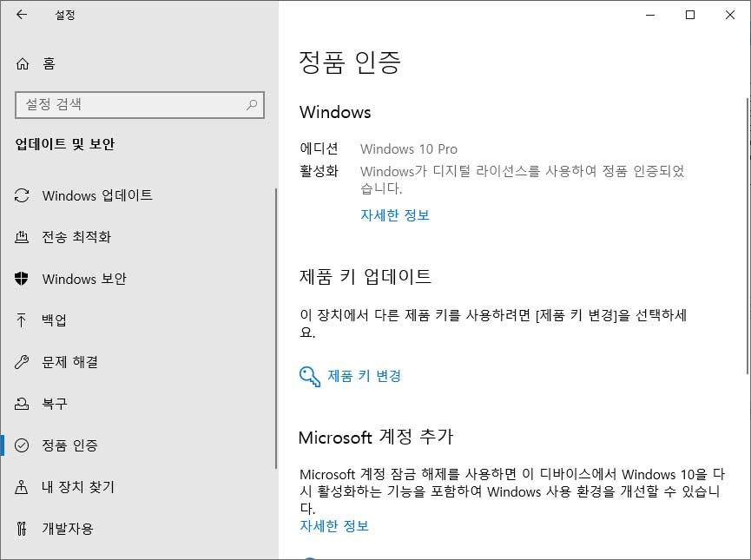Minimize the 설정 window

point(650,15)
